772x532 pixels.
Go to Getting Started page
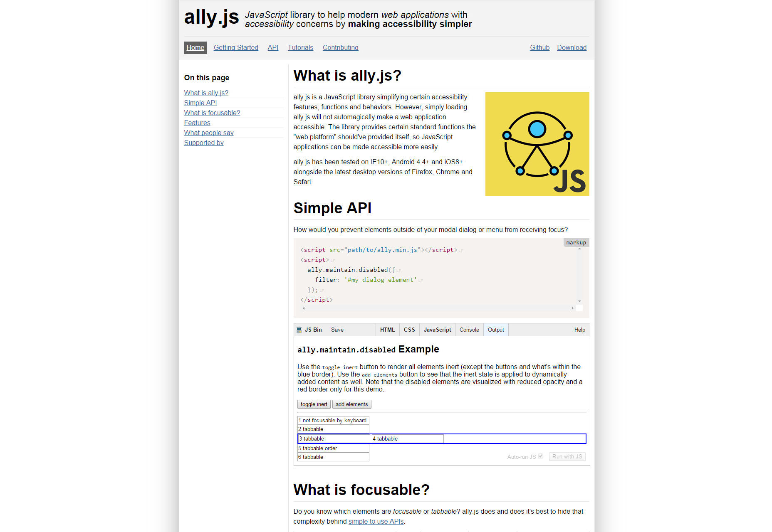point(236,48)
